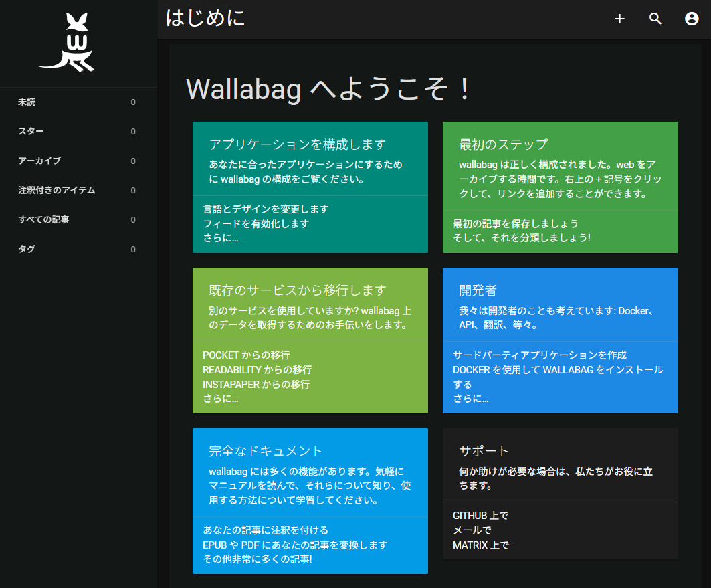
Task: Click さらに… in the 開発者 card
Action: 471,399
